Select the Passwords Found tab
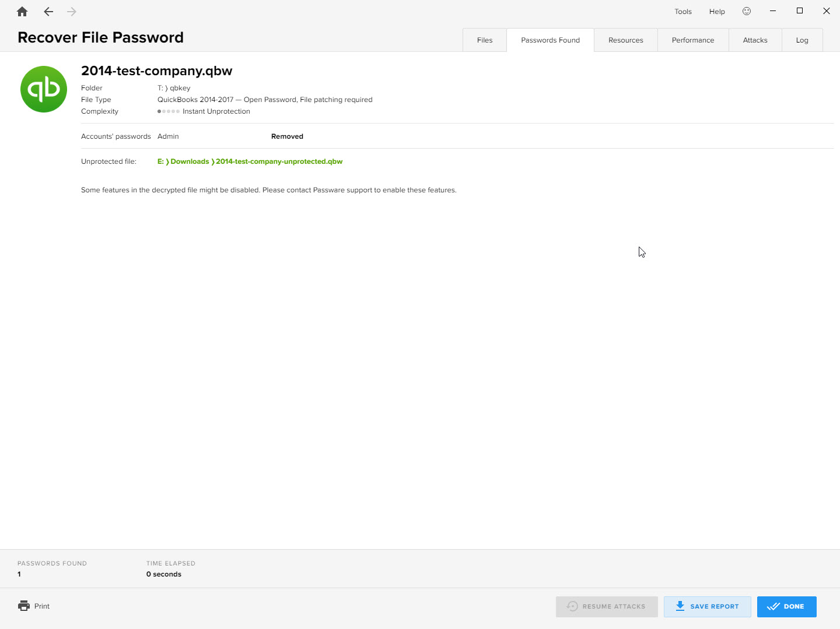 551,40
